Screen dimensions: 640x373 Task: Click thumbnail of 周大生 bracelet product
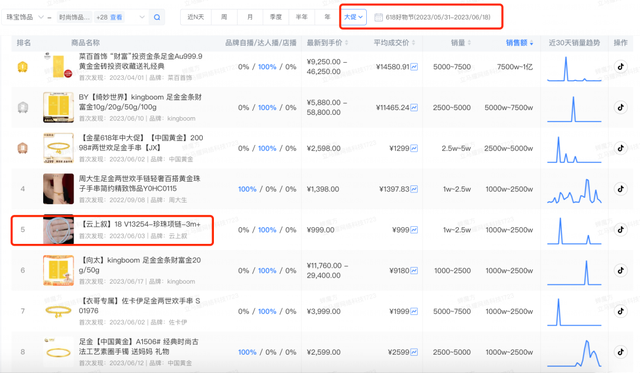(58, 189)
